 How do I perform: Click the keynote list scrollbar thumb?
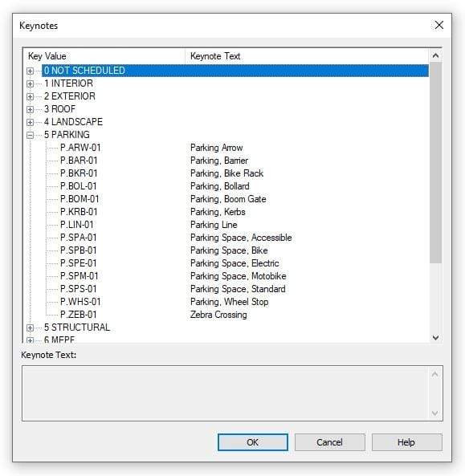pyautogui.click(x=435, y=163)
